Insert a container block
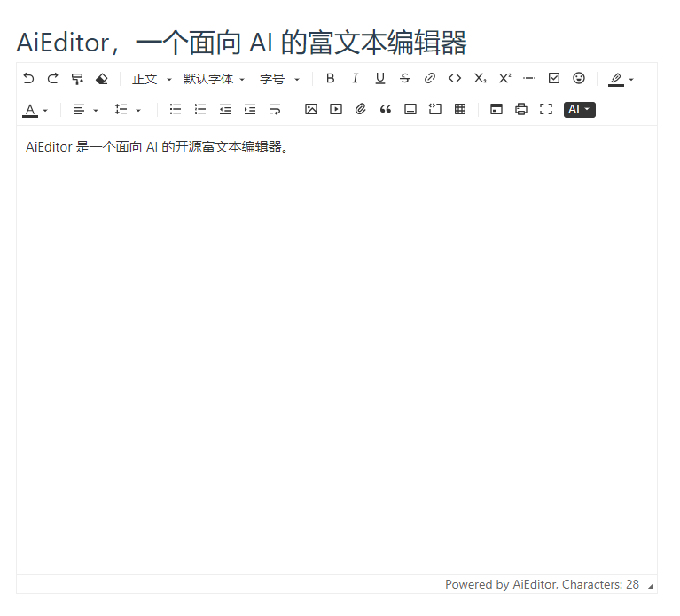 pos(410,109)
